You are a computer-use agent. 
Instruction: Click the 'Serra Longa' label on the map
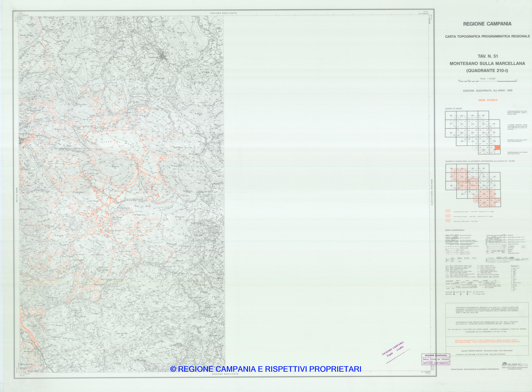pos(27,35)
